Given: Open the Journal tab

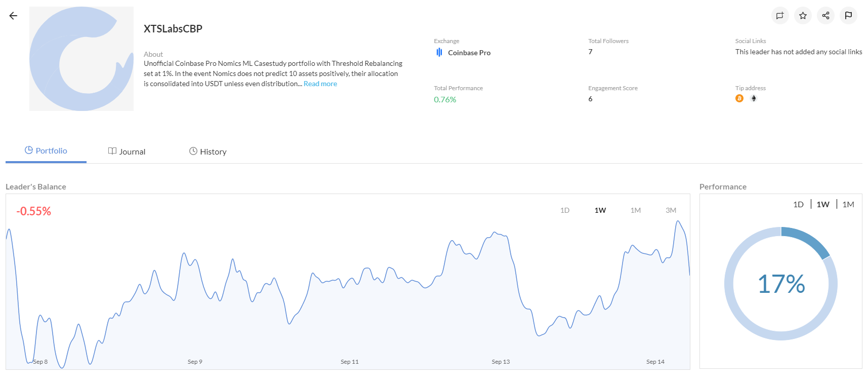Looking at the screenshot, I should (x=127, y=151).
